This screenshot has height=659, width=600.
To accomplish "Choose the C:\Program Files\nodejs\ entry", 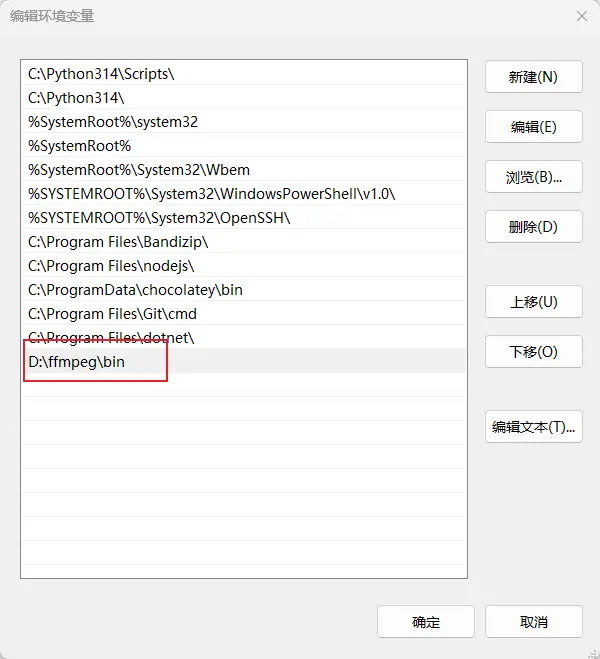I will click(x=111, y=266).
